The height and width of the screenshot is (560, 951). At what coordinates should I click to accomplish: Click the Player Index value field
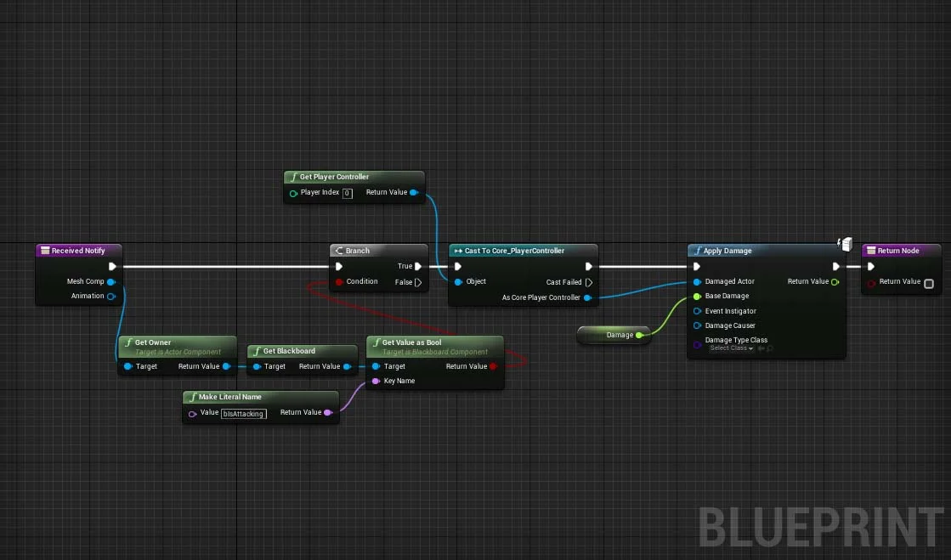coord(347,194)
